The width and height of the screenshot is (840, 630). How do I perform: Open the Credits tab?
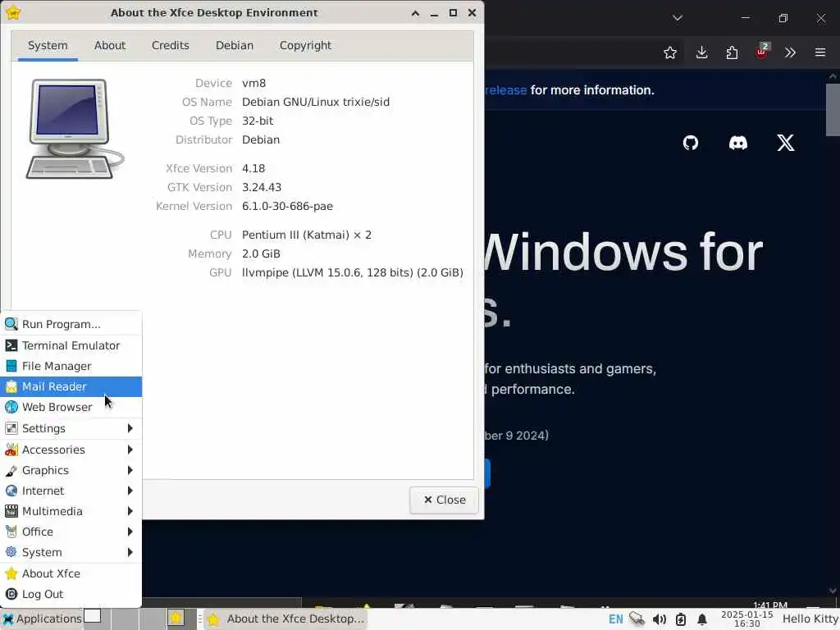coord(171,46)
